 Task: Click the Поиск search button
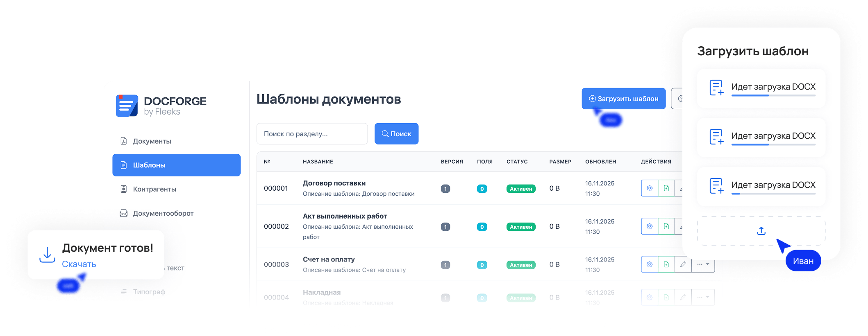[x=396, y=134]
